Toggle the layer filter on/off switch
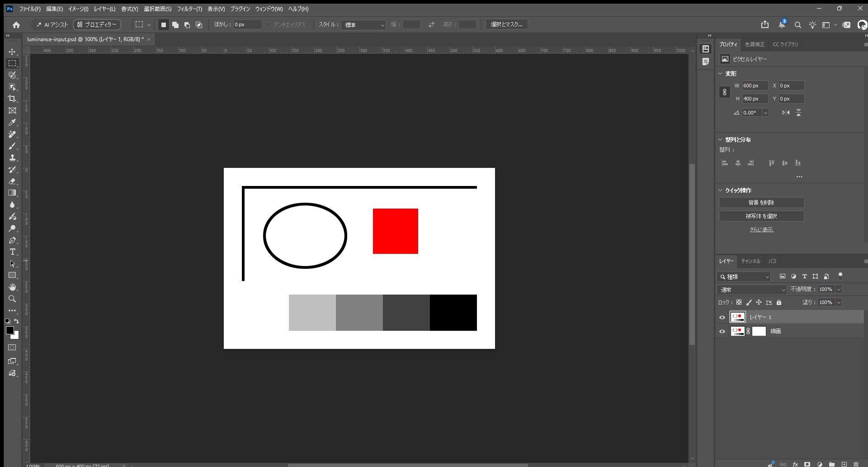 (840, 276)
